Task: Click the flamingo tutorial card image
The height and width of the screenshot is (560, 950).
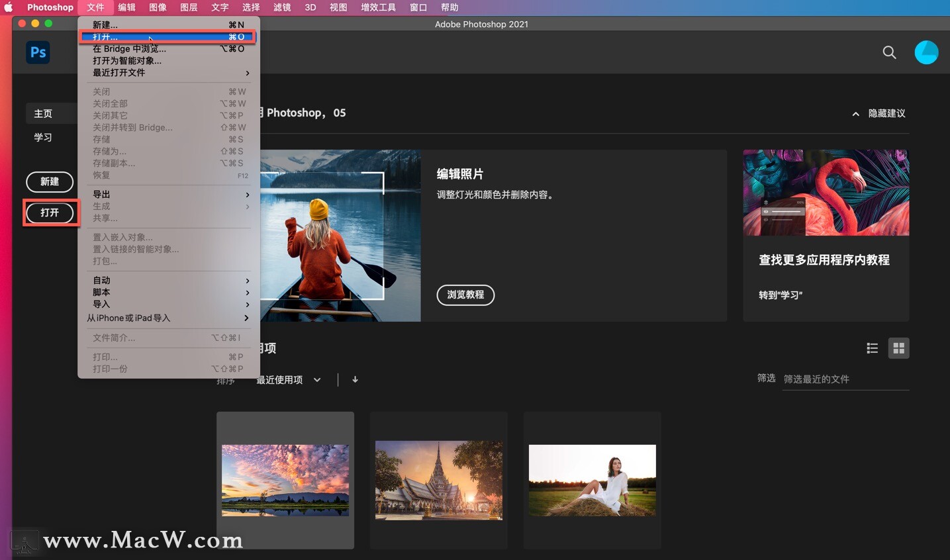Action: pos(826,193)
